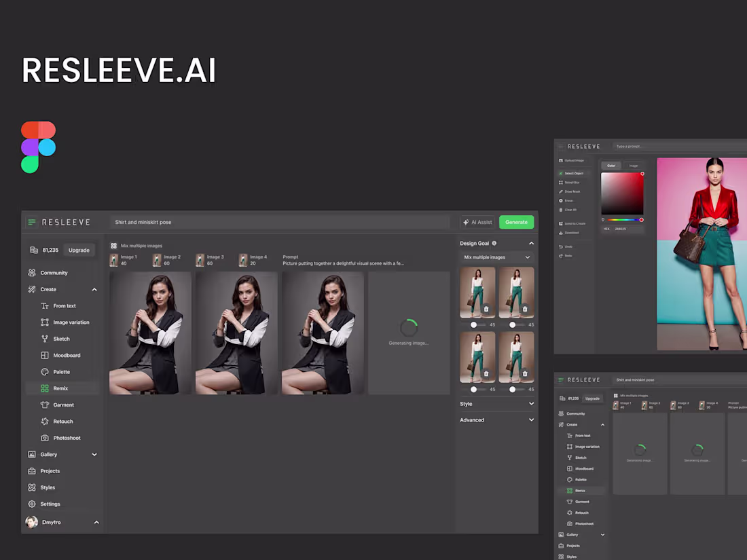Viewport: 747px width, 560px height.
Task: Collapse the Create menu section
Action: click(x=94, y=289)
